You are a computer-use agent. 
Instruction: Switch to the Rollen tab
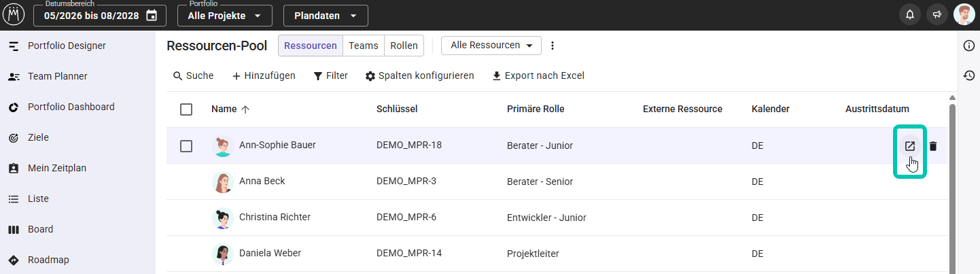(x=404, y=46)
